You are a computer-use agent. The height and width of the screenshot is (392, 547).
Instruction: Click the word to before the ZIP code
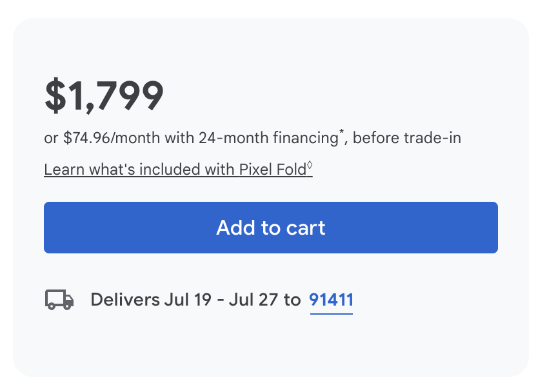292,300
